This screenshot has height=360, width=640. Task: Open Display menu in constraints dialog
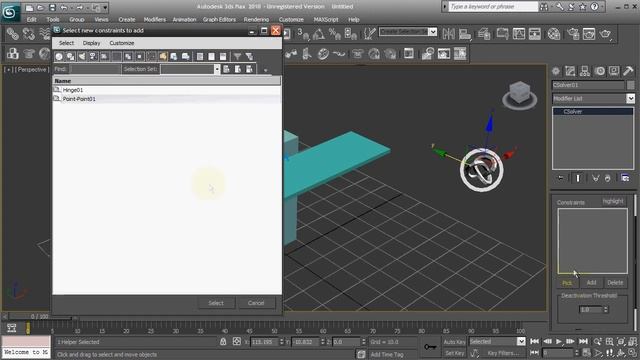[91, 43]
